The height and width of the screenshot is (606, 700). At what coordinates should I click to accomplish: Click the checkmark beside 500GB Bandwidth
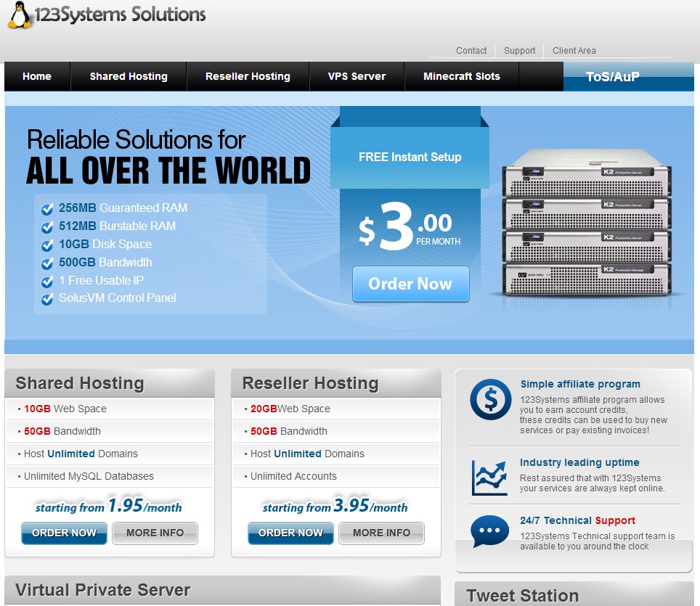(47, 263)
